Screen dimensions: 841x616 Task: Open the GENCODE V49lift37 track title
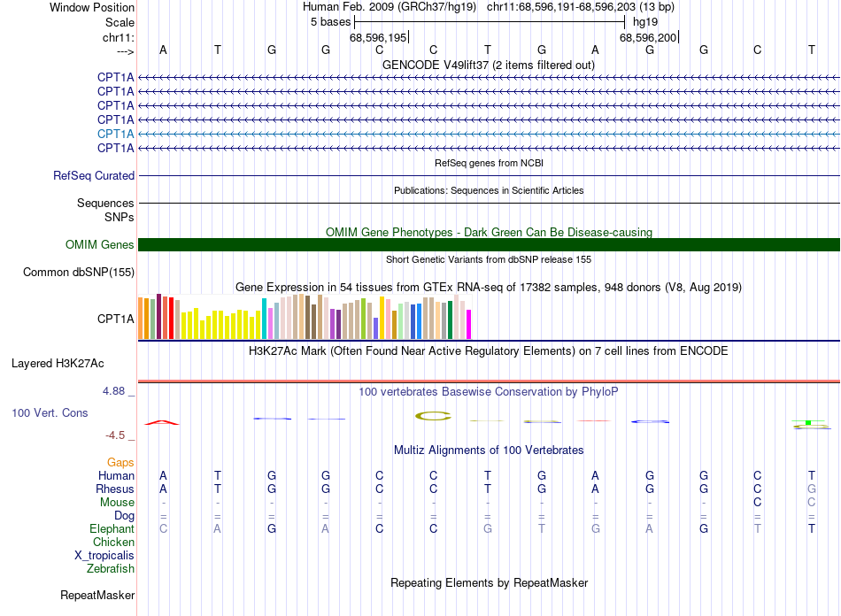pos(488,65)
